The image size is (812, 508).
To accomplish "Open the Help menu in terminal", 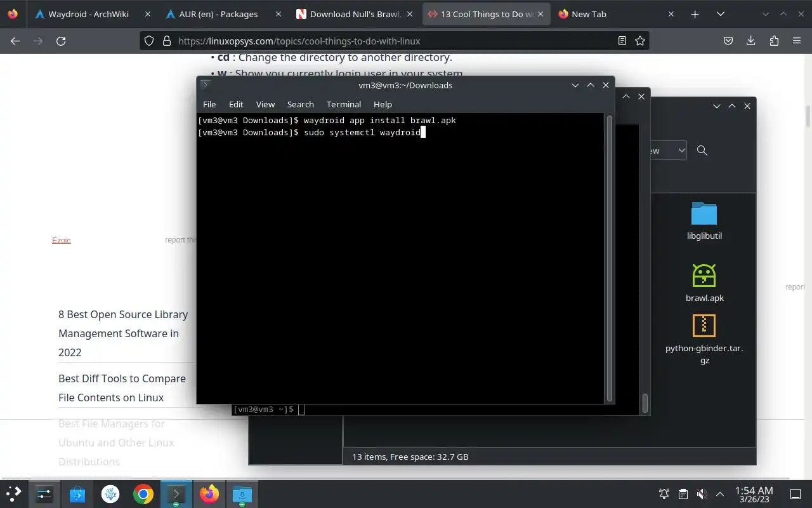I will pyautogui.click(x=383, y=104).
